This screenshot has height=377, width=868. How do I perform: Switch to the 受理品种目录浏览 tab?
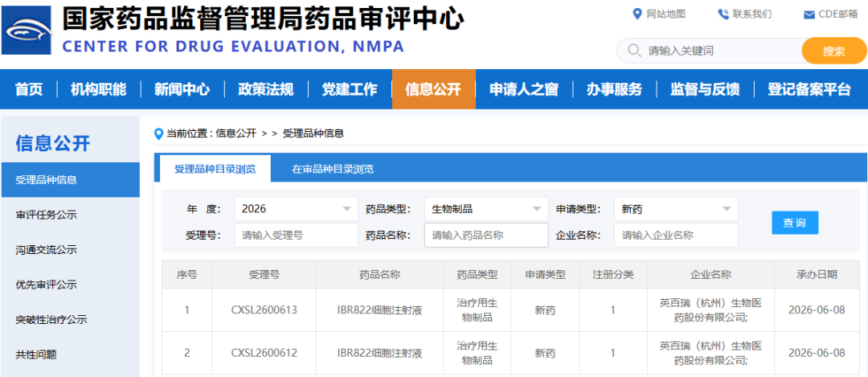coord(215,169)
